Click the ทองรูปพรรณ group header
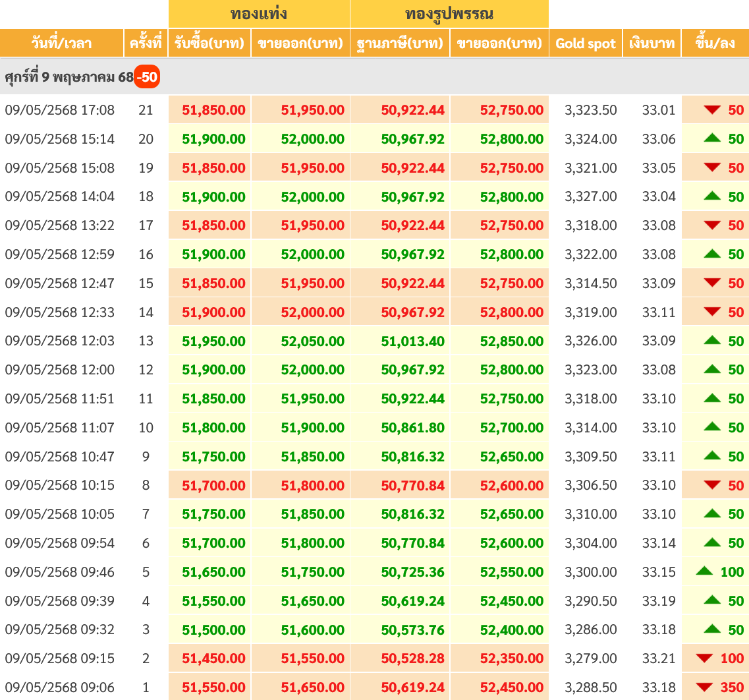The height and width of the screenshot is (700, 749). pos(449,14)
